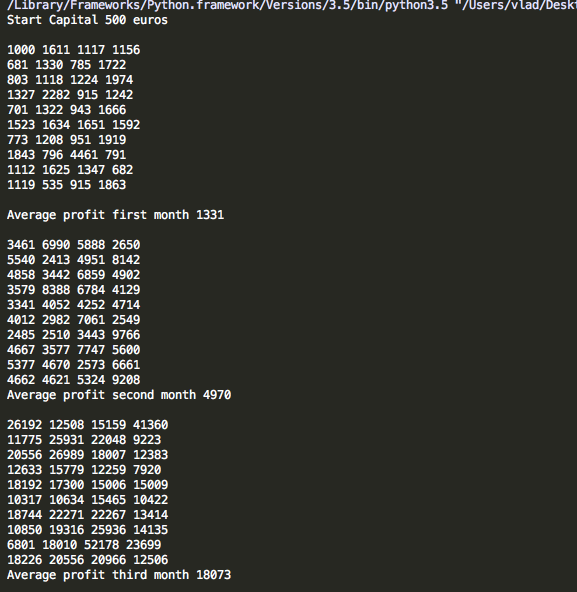Select the 'Average profit second month 4970' line
Image resolution: width=577 pixels, height=592 pixels.
pyautogui.click(x=119, y=395)
